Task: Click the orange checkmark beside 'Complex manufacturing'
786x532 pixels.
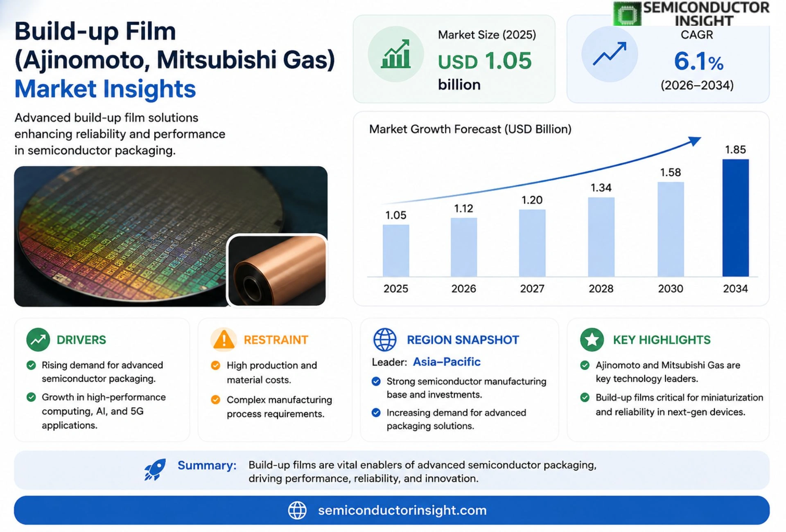Action: pos(216,399)
